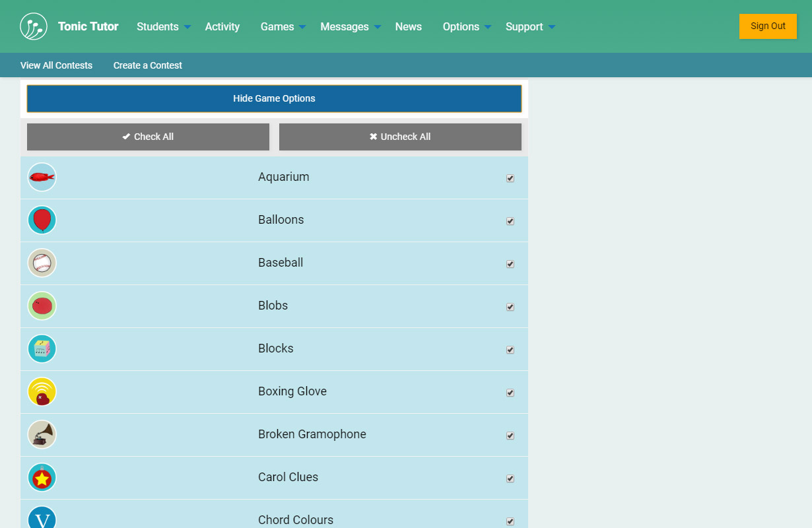Open the Create a Contest link
This screenshot has height=528, width=812.
147,65
